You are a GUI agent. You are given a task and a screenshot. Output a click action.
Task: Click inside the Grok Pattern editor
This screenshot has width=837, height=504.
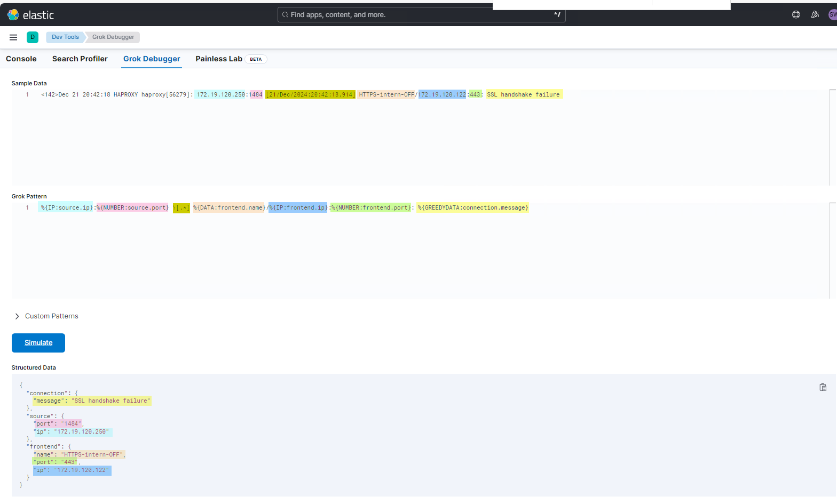420,251
